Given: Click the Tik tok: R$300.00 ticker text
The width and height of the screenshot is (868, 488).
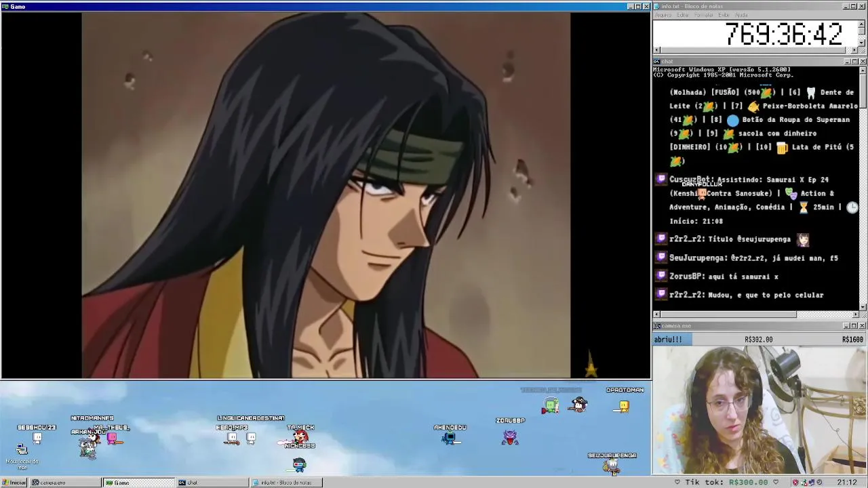Looking at the screenshot, I should tap(726, 483).
